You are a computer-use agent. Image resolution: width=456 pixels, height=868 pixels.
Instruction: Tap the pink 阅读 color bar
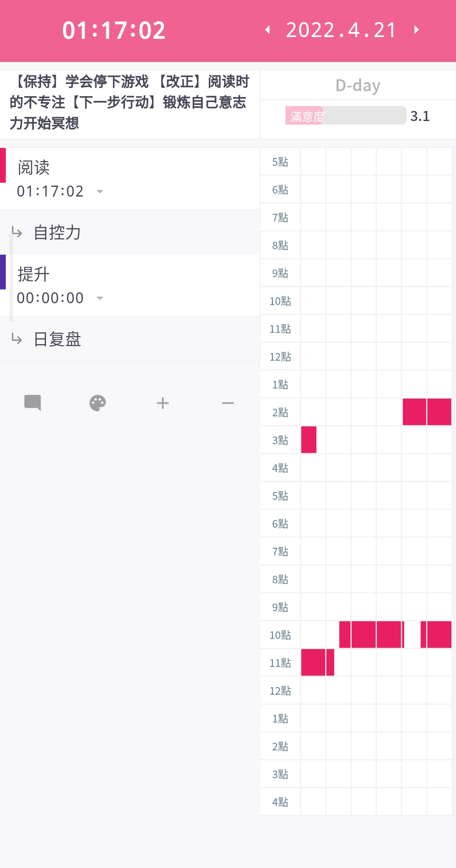coord(3,165)
